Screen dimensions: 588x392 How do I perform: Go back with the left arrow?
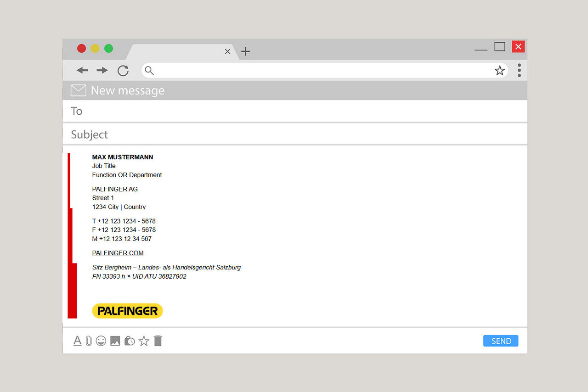(82, 70)
